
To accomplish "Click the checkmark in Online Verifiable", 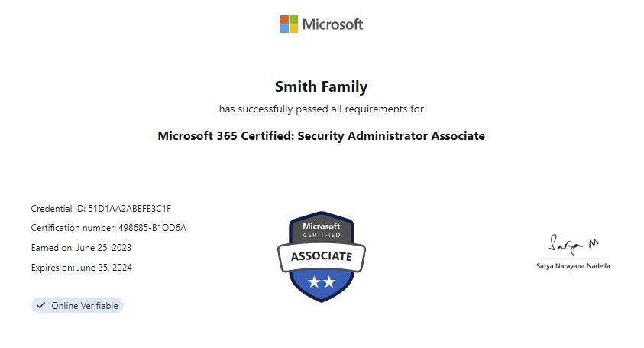I will pos(40,305).
